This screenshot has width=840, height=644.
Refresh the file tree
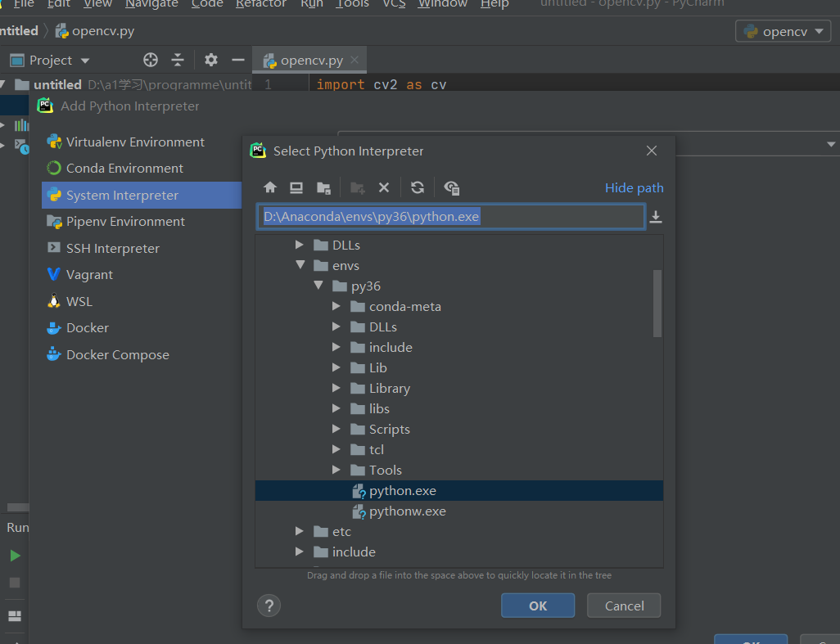point(418,187)
